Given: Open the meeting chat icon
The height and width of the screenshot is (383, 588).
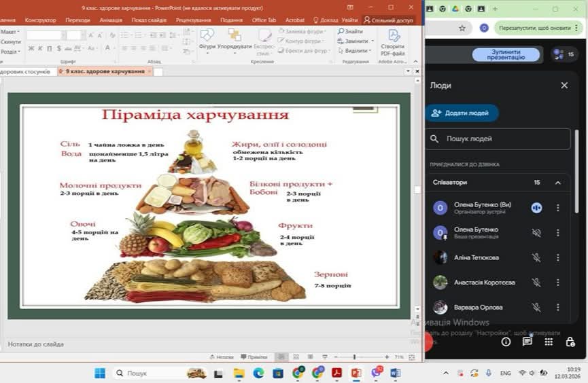Looking at the screenshot, I should click(528, 342).
